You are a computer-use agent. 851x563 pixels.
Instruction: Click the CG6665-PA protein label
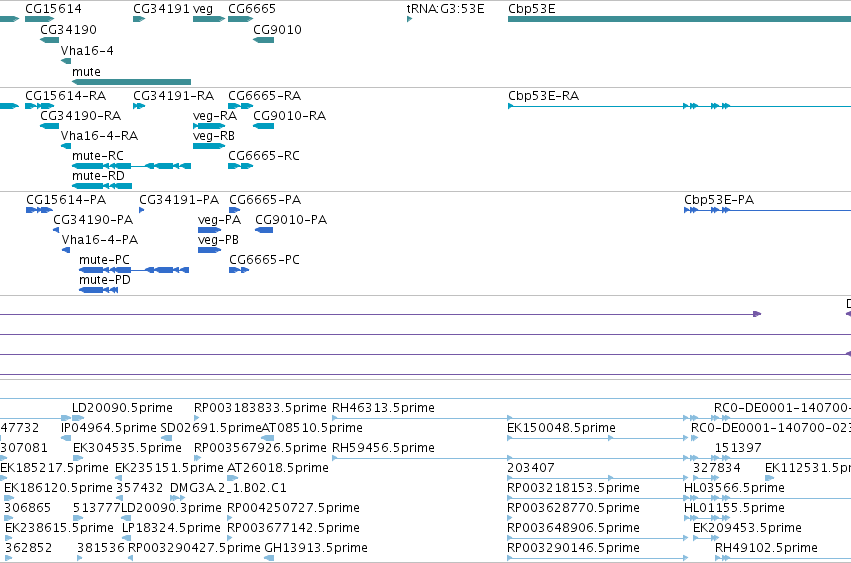tap(265, 200)
